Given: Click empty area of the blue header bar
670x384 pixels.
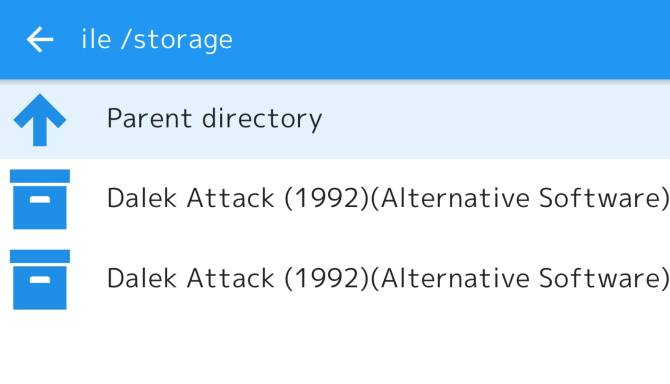Looking at the screenshot, I should point(449,39).
